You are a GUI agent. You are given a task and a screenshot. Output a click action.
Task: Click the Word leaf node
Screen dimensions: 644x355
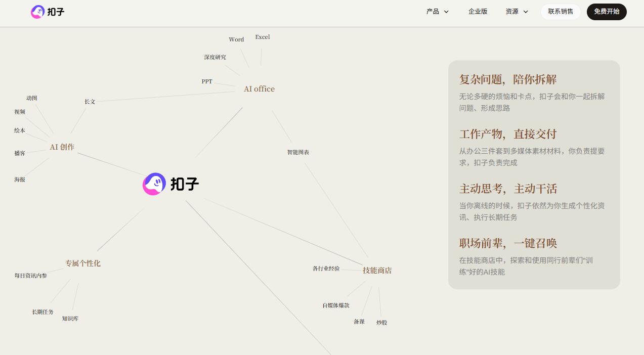(236, 39)
